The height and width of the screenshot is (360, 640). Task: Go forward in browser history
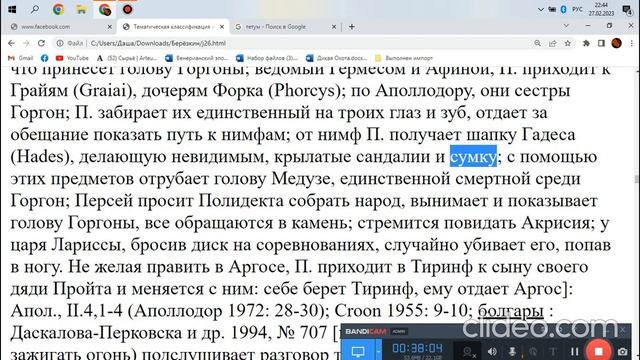[26, 43]
